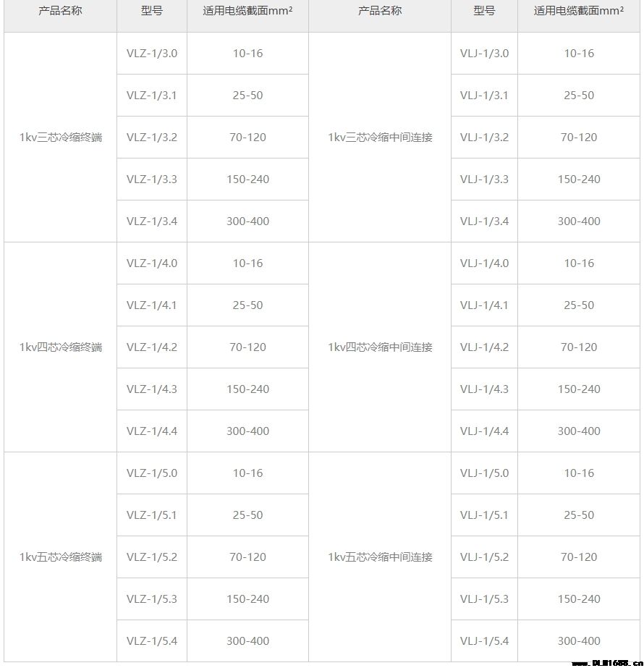Select the 1kv五芯冷缩终端 product cell
Viewport: 644px width, 668px height.
point(61,557)
